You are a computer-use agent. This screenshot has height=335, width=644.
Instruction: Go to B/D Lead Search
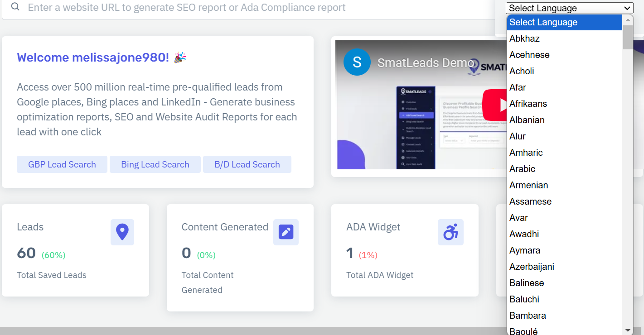pyautogui.click(x=247, y=164)
